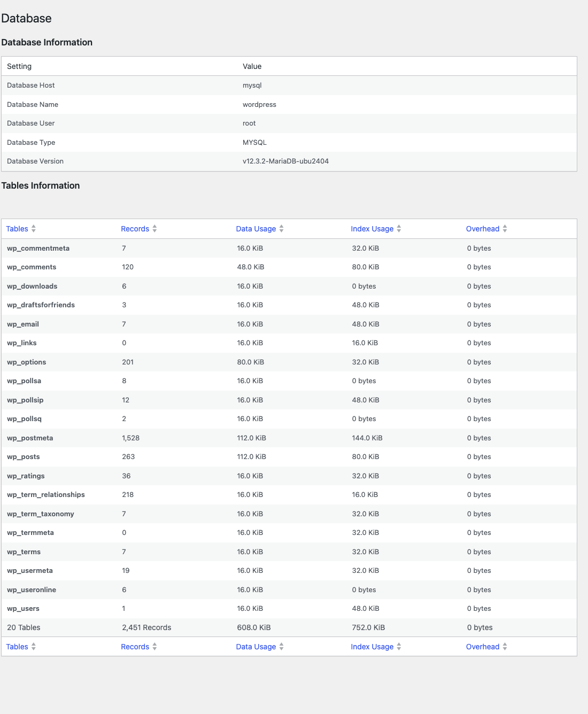
Task: Sort by top Overhead column link
Action: tap(483, 229)
